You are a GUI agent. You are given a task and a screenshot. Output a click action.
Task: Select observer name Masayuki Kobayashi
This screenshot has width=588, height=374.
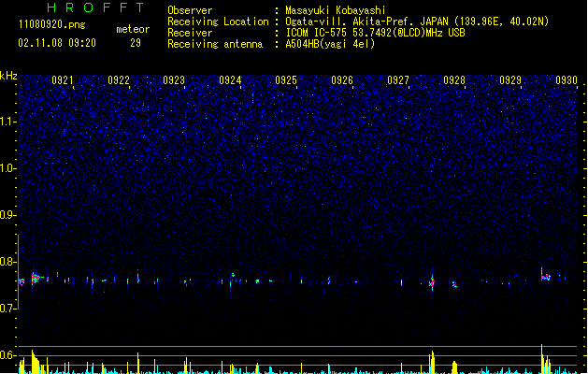point(336,10)
